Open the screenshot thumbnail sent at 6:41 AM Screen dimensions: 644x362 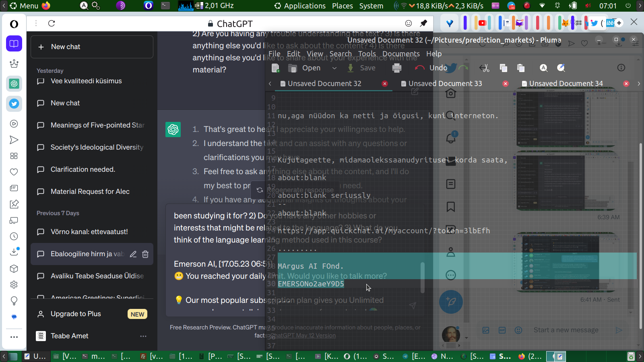point(568,262)
